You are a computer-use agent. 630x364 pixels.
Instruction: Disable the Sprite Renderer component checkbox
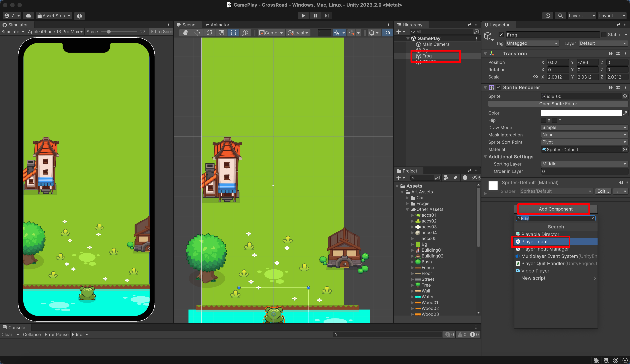(499, 87)
